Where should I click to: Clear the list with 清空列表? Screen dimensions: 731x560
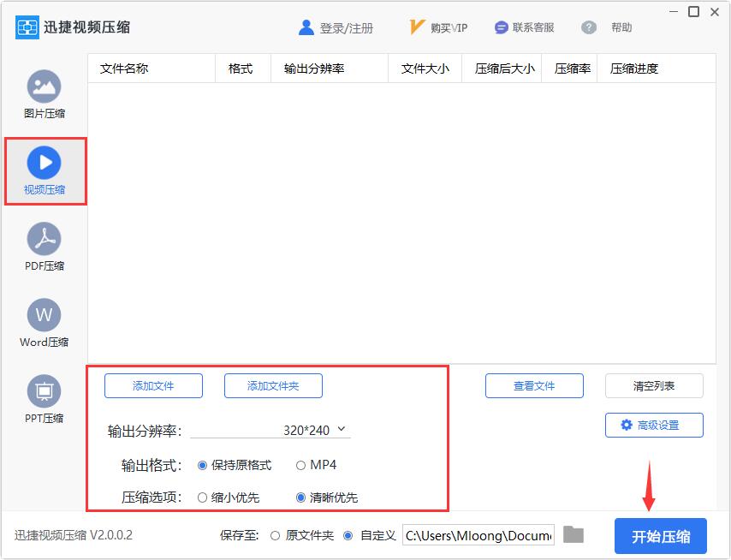654,385
